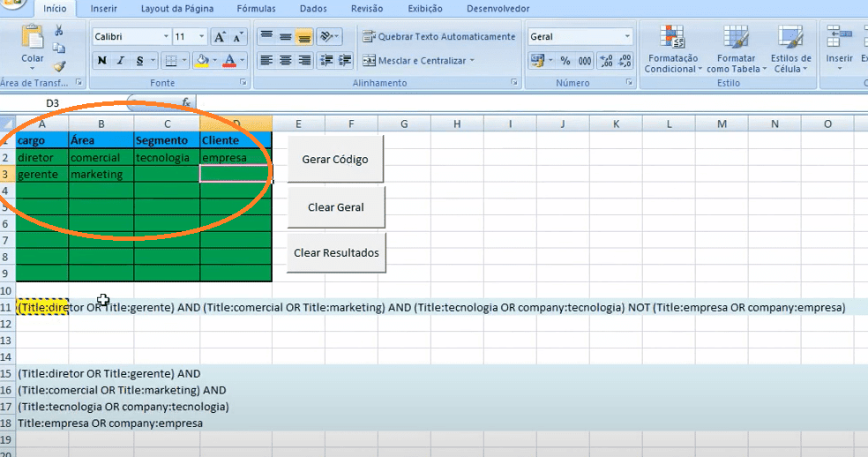This screenshot has width=868, height=457.
Task: Open the Layout da Página tab
Action: [176, 9]
